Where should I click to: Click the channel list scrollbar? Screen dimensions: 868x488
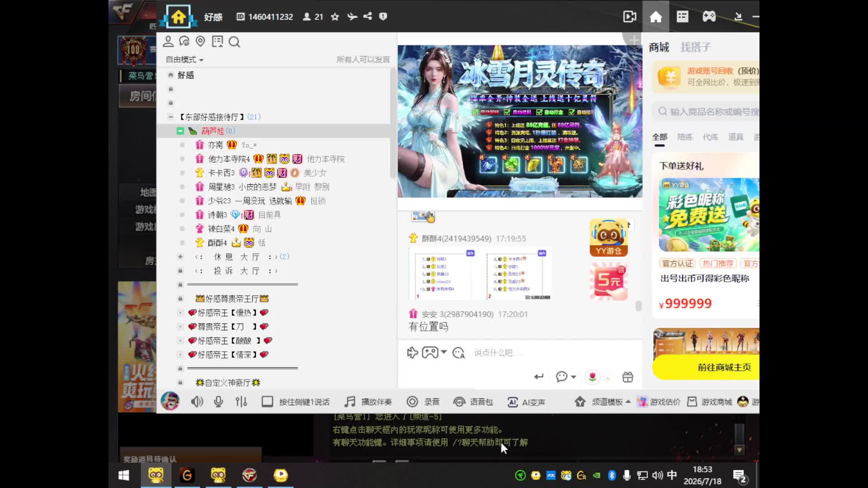[x=393, y=122]
